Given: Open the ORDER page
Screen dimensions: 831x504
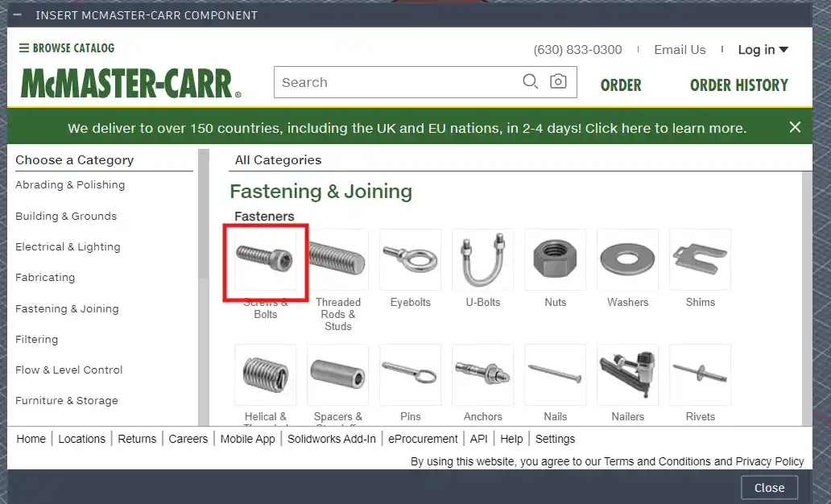Looking at the screenshot, I should click(621, 85).
